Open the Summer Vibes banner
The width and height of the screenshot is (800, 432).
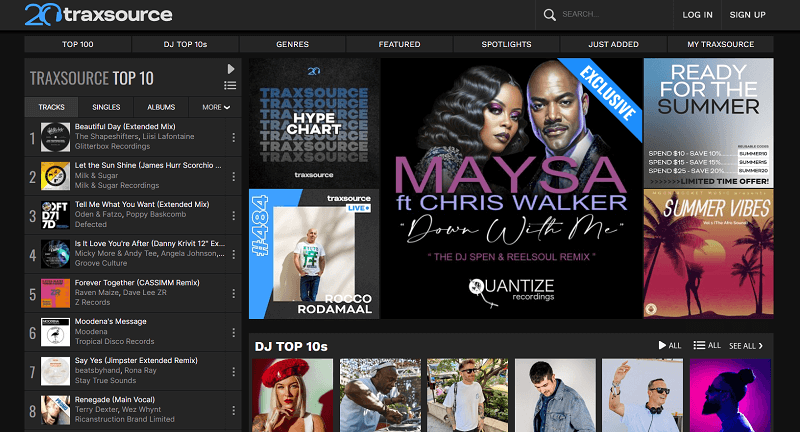[x=708, y=253]
